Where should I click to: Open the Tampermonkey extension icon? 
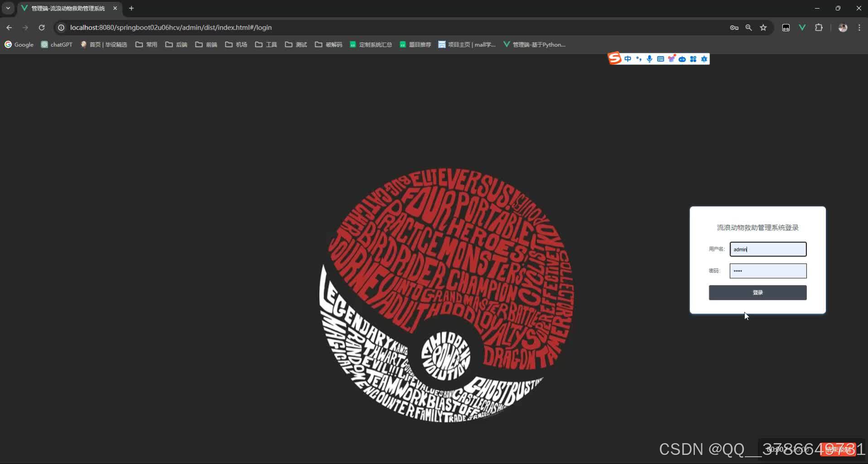786,28
